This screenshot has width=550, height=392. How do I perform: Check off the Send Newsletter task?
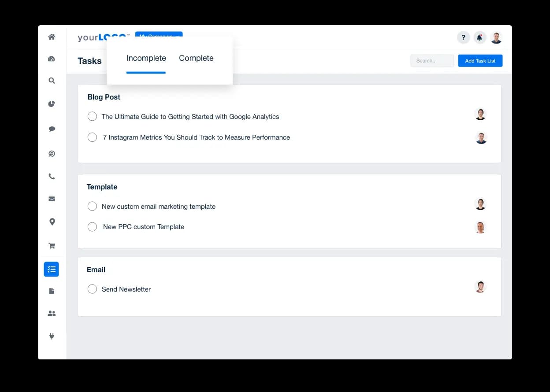click(x=92, y=289)
